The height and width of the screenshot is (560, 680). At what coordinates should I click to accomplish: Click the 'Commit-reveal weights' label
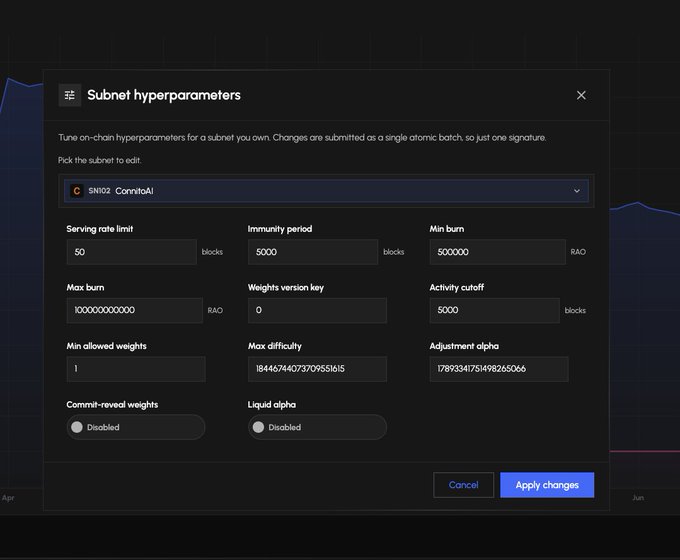point(112,404)
